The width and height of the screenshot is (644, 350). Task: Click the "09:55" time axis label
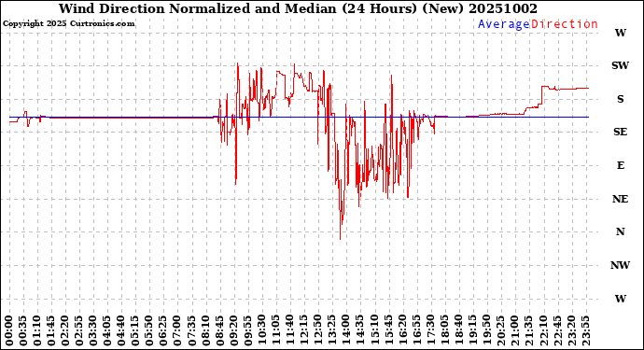(x=247, y=330)
